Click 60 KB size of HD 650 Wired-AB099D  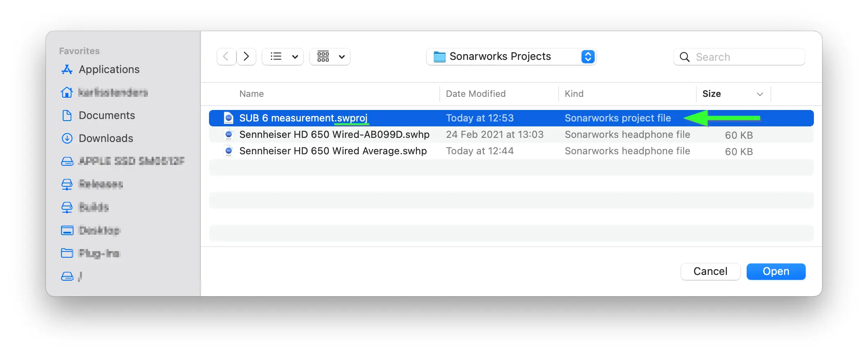point(738,135)
